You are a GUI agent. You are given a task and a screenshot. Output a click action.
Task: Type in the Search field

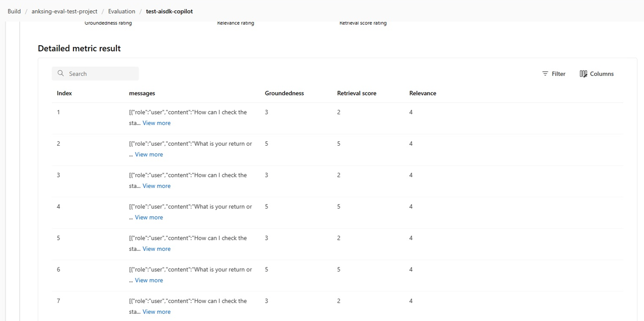coord(101,74)
